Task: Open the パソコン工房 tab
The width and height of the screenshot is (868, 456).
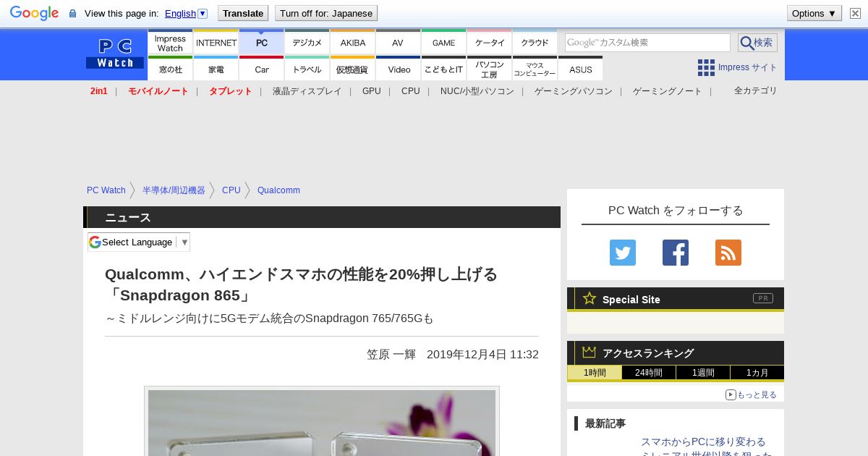Action: 490,69
